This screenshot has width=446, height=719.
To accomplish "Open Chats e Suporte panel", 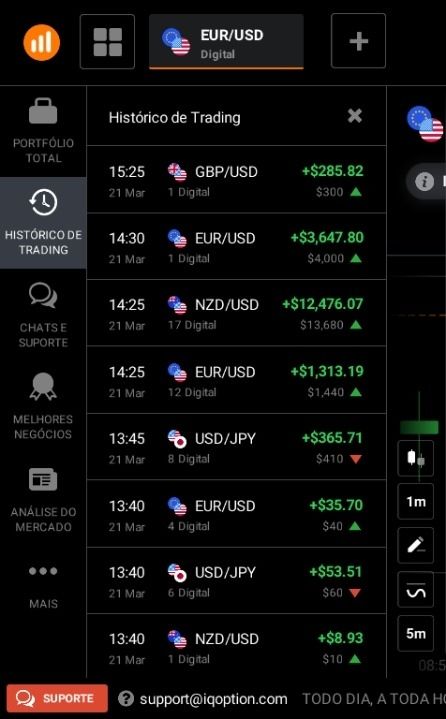I will pyautogui.click(x=43, y=315).
